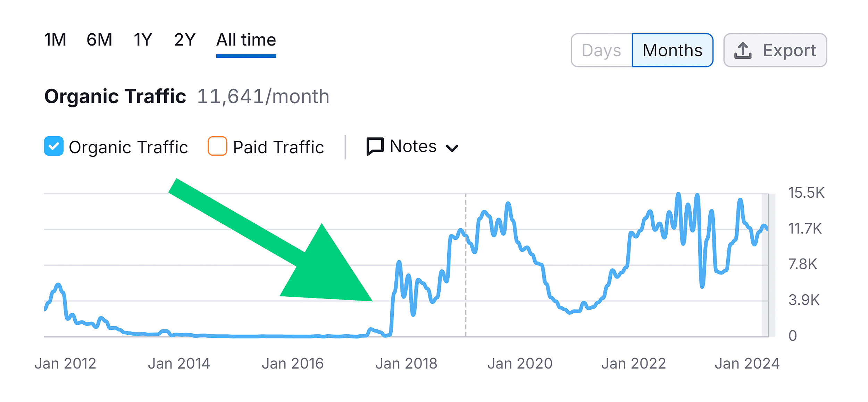Click the orange Paid Traffic checkbox square
Image resolution: width=868 pixels, height=402 pixels.
(x=217, y=146)
